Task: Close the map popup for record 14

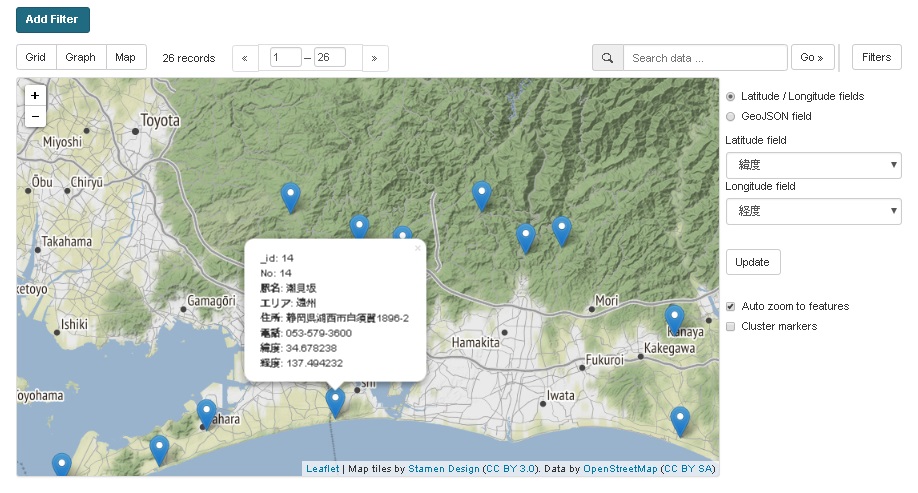Action: [418, 248]
